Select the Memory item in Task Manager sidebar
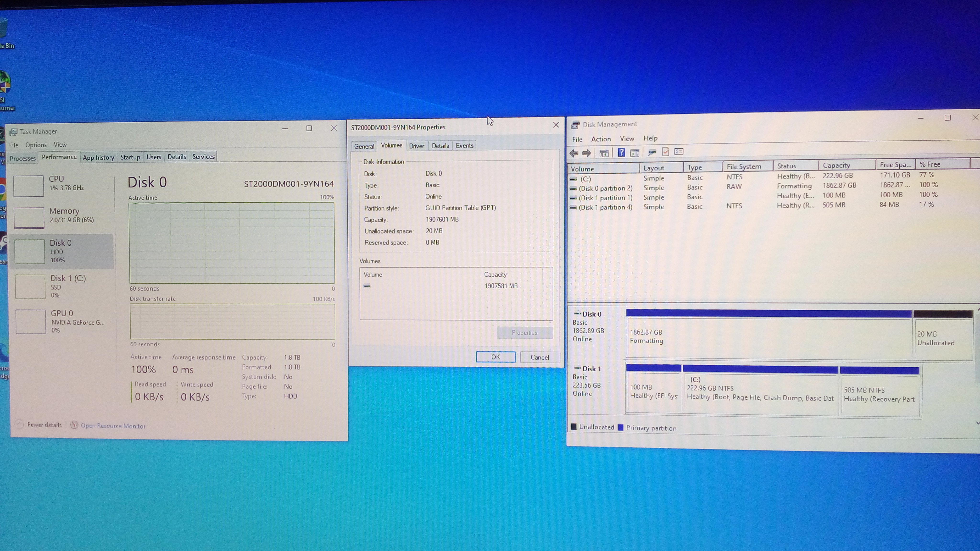 click(x=62, y=217)
